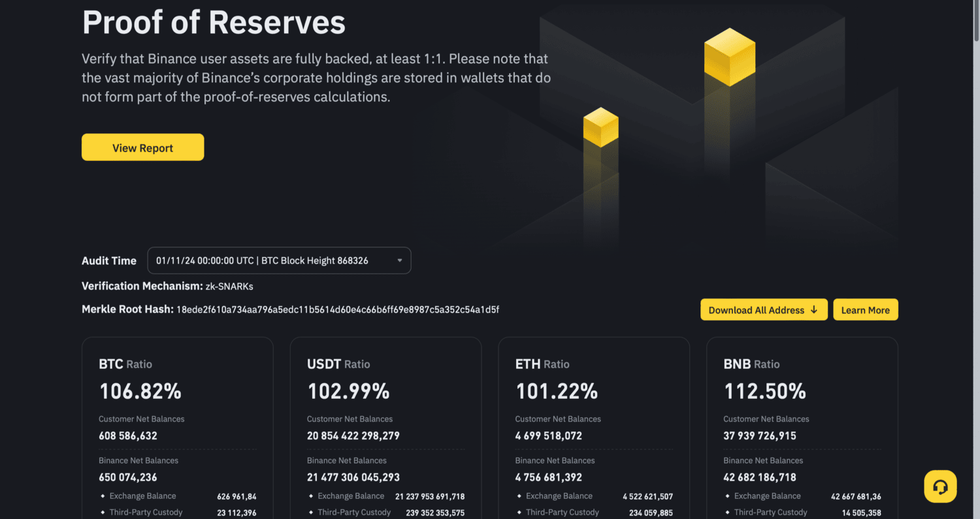Click diamond bullet beside BNB Third-Party Custody
The width and height of the screenshot is (980, 519).
point(727,512)
